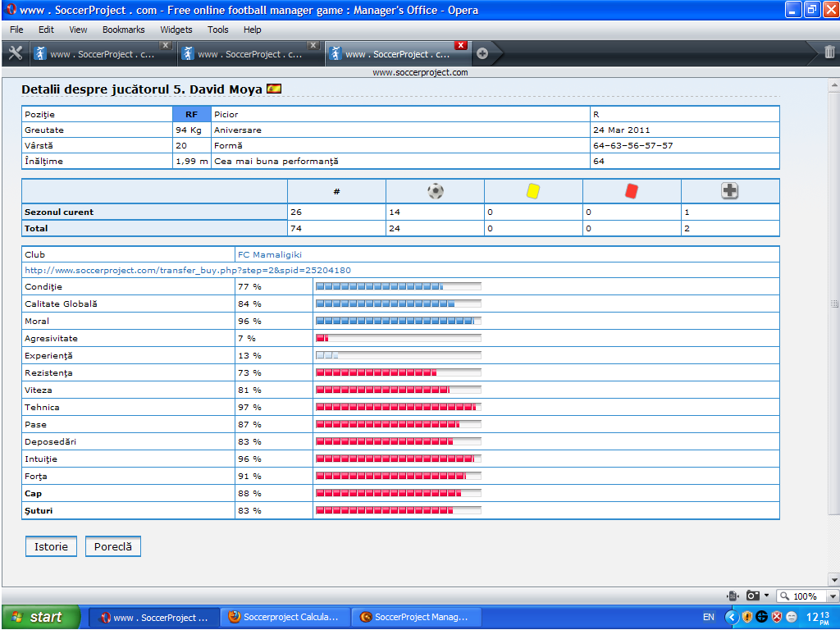Image resolution: width=840 pixels, height=630 pixels.
Task: Click the Moral 96% progress bar
Action: click(x=399, y=321)
